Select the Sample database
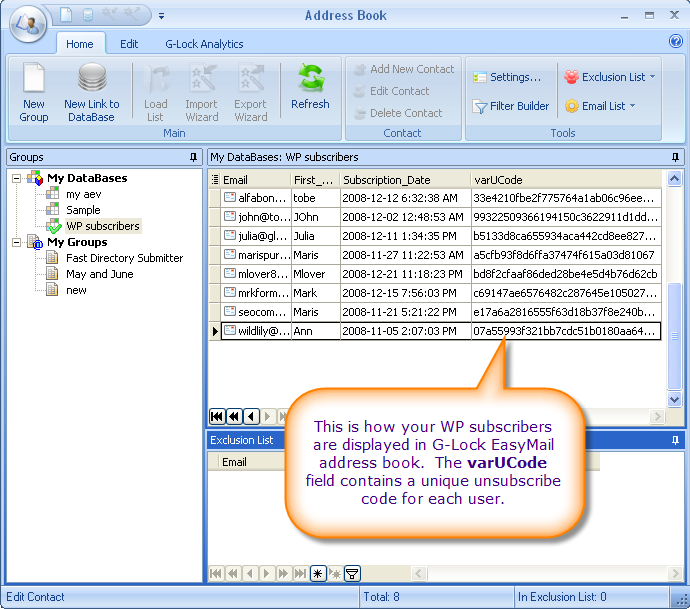 click(x=83, y=210)
